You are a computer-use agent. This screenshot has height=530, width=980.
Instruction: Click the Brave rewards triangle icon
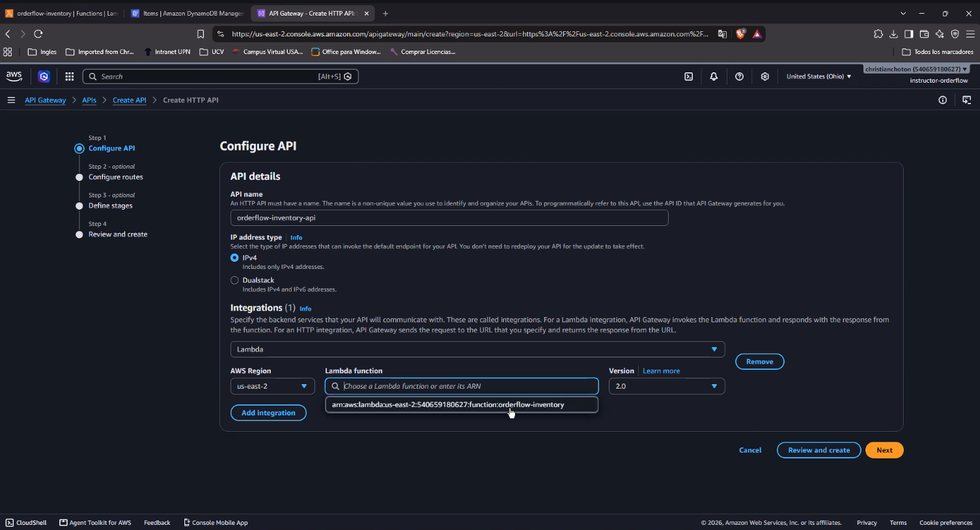point(757,34)
